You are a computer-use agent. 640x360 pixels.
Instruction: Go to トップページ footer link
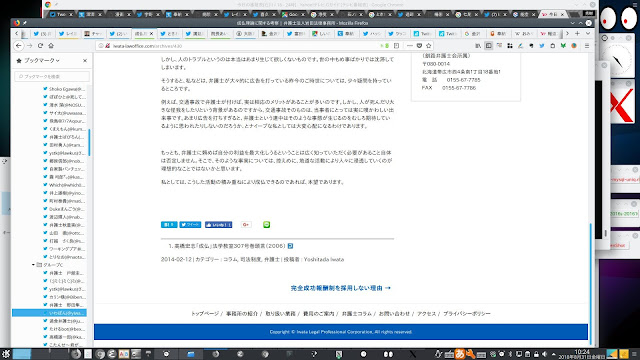(205, 314)
